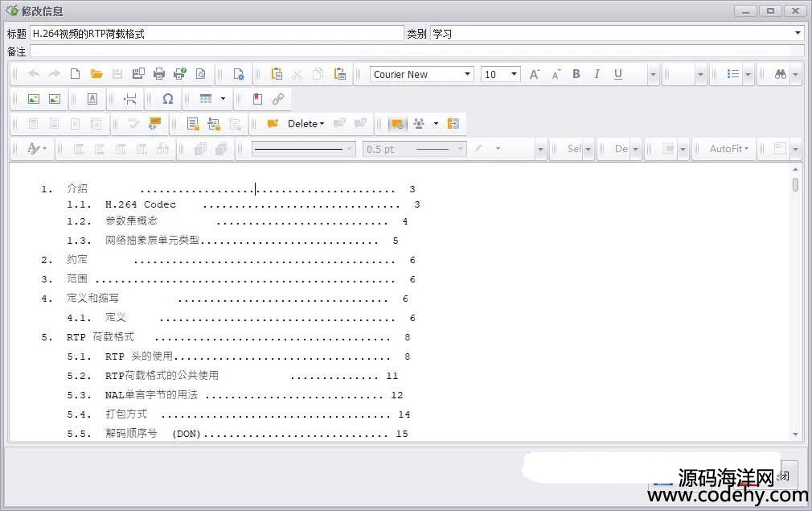This screenshot has width=812, height=511.
Task: Open the font size 10 dropdown
Action: coord(515,74)
